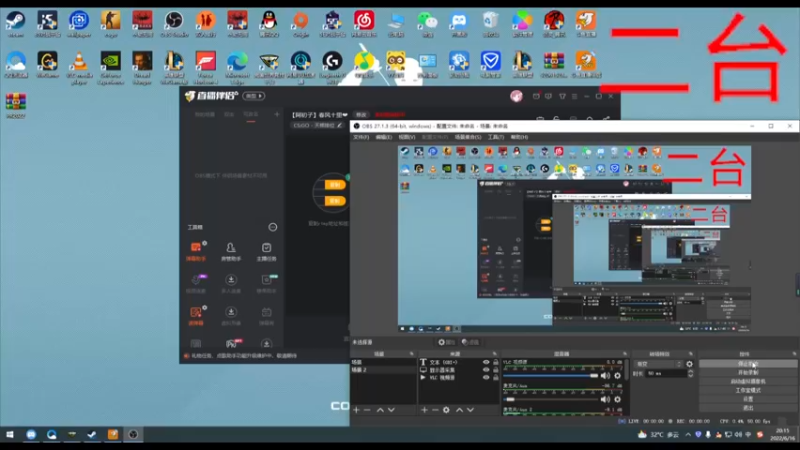Screen dimensions: 800x450
Task: Open QQ penguin desktop shortcut
Action: coord(269,23)
